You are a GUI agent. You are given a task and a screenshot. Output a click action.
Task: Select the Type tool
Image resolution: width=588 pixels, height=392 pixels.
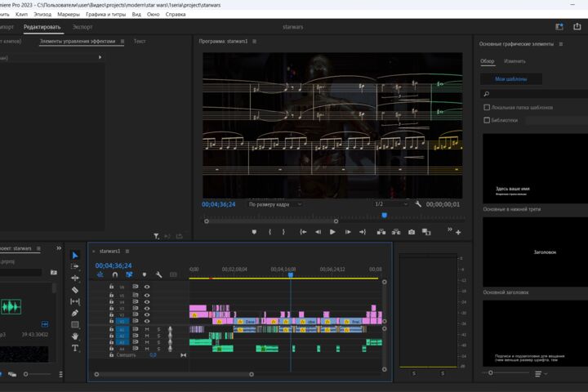(x=75, y=348)
